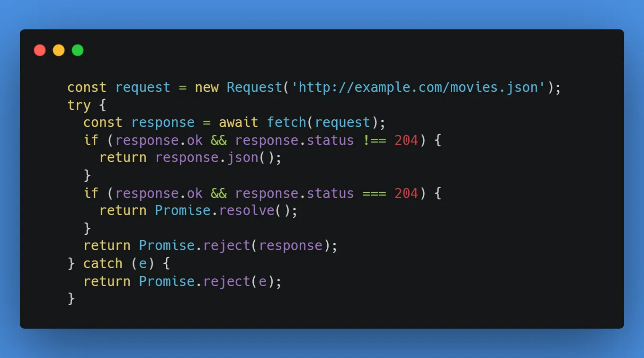Click the first red 204 number

[406, 141]
